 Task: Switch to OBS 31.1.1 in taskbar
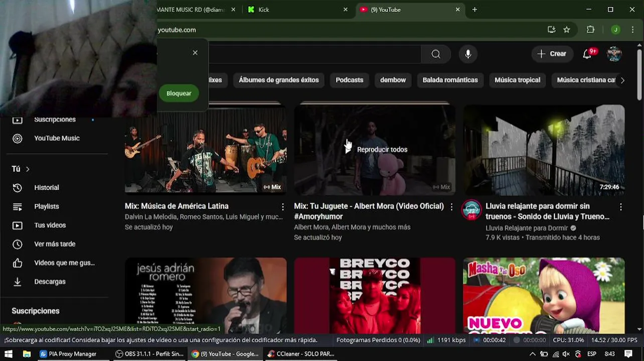coord(149,354)
